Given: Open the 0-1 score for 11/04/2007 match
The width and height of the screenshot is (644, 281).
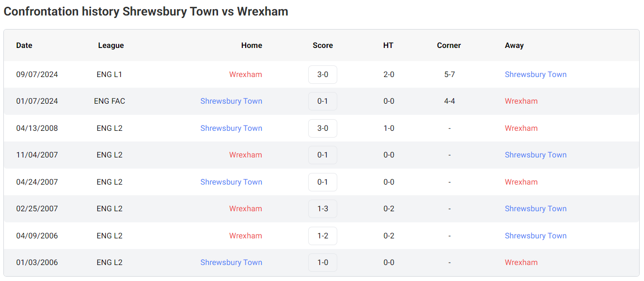Looking at the screenshot, I should (x=322, y=155).
